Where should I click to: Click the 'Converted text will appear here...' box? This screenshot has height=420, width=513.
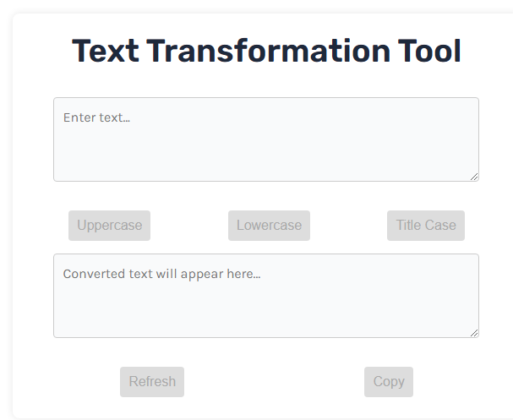coord(266,296)
